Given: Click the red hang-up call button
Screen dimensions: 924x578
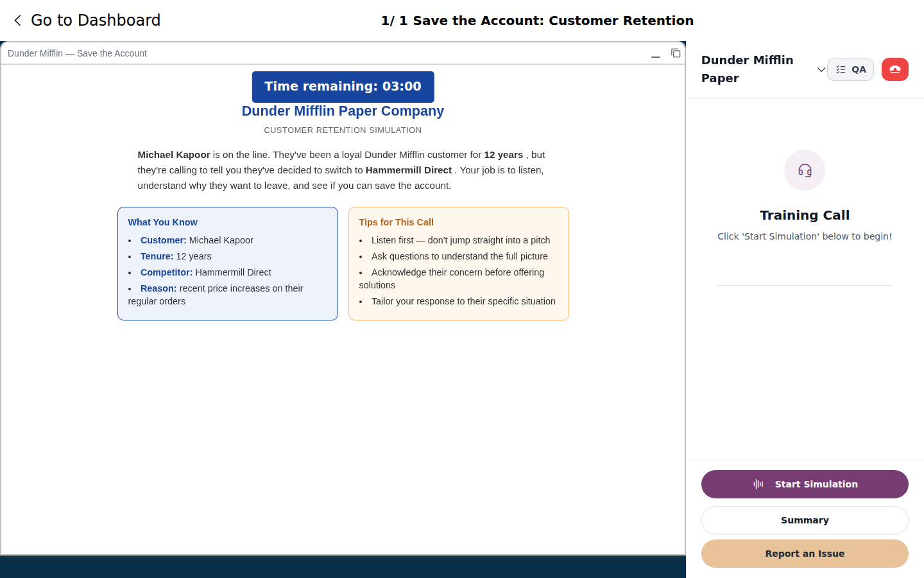Looking at the screenshot, I should (894, 69).
